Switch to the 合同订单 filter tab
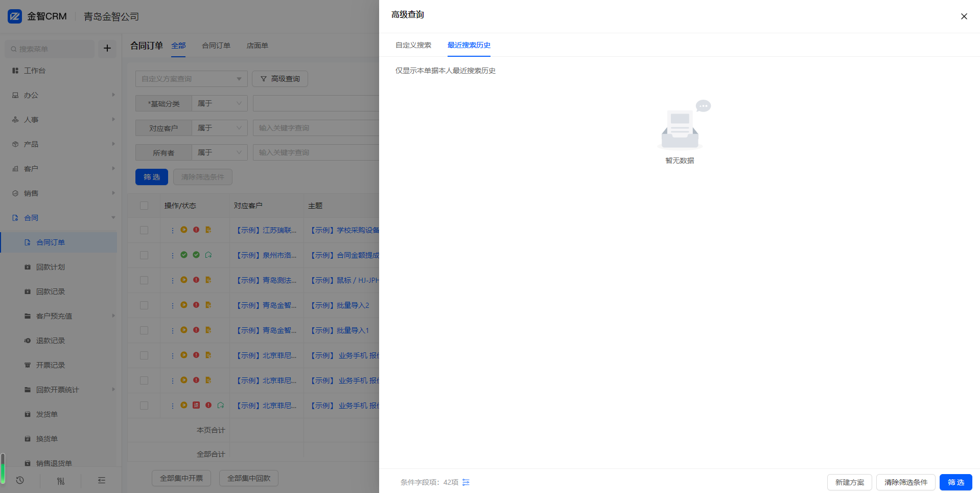980x493 pixels. tap(216, 46)
